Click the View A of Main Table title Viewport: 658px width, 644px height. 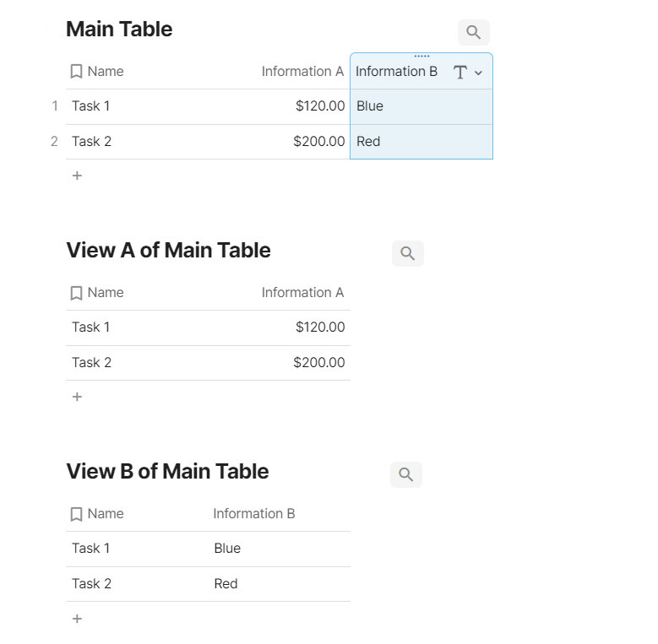(x=168, y=251)
